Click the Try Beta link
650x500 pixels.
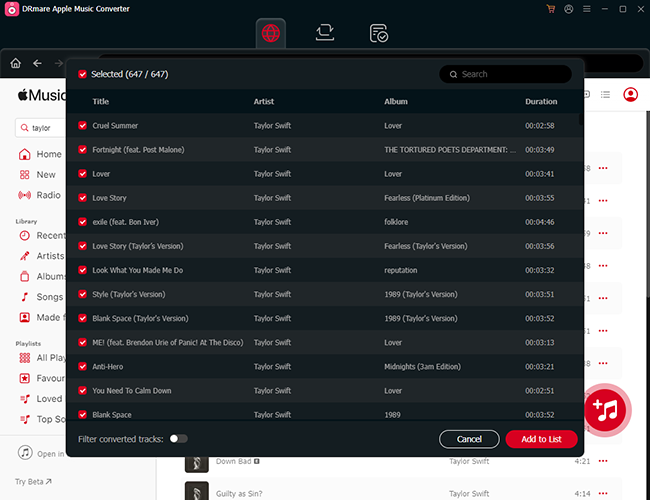[33, 482]
